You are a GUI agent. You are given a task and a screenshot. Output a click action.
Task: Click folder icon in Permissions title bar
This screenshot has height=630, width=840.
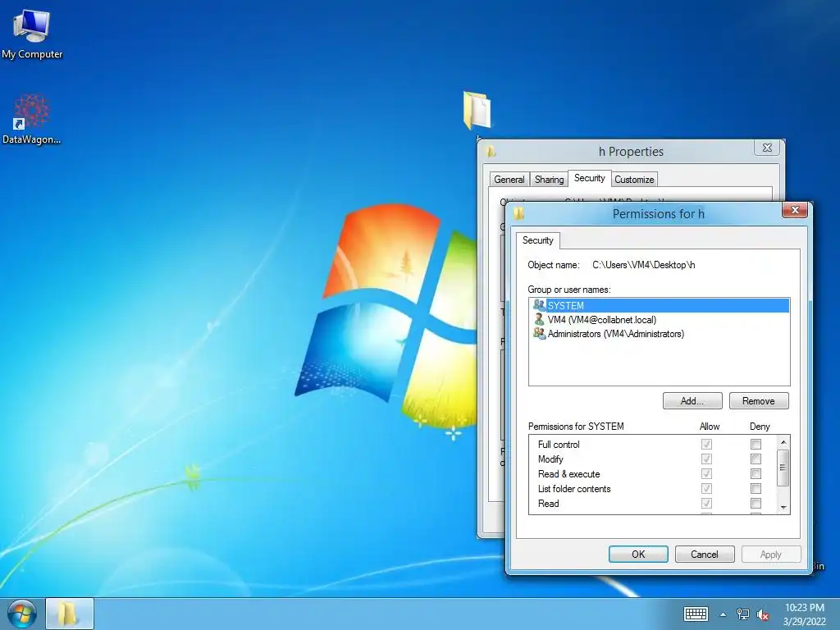coord(518,213)
